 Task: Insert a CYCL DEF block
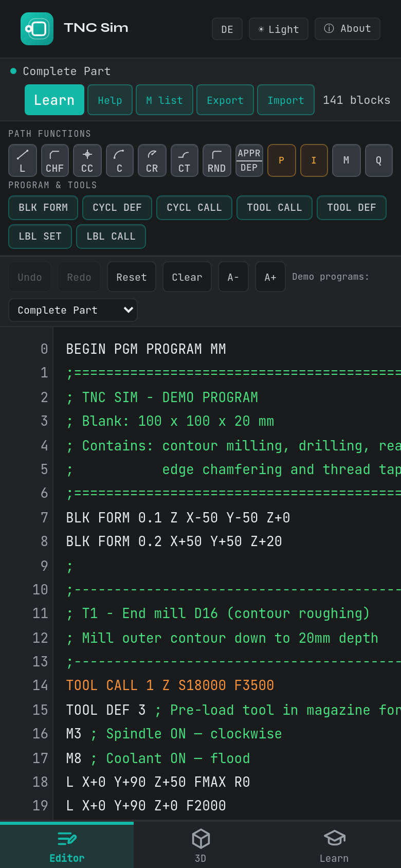(117, 208)
